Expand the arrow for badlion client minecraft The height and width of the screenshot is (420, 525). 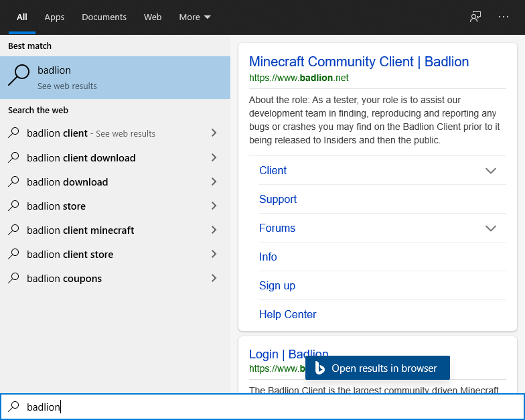click(x=214, y=230)
